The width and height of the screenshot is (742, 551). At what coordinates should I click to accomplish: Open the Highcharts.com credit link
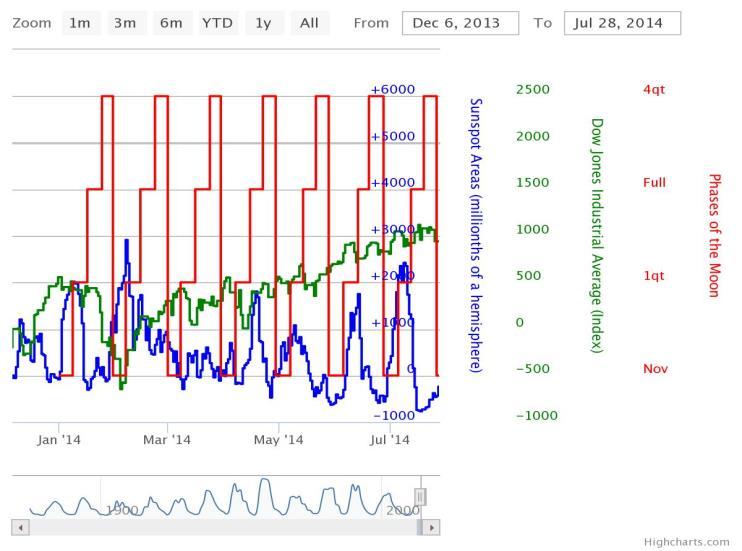tap(687, 542)
